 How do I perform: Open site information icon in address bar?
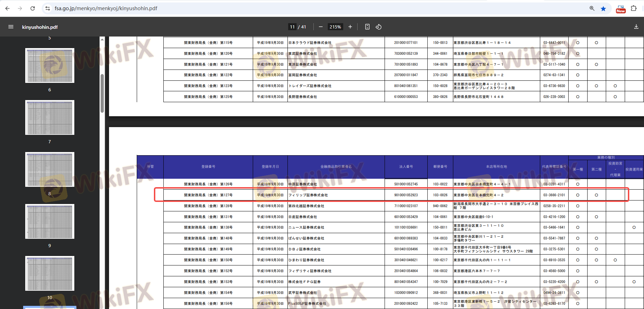click(48, 8)
